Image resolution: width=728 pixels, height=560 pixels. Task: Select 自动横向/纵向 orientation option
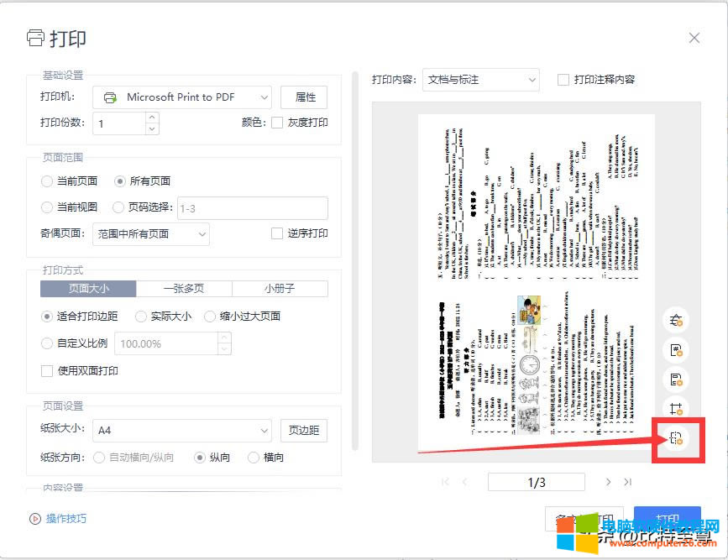(x=99, y=458)
